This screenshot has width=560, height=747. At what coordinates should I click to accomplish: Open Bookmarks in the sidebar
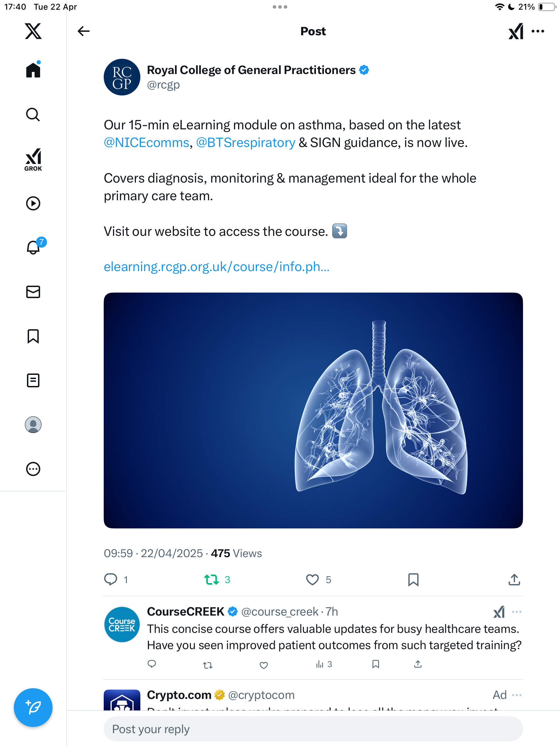pos(33,336)
